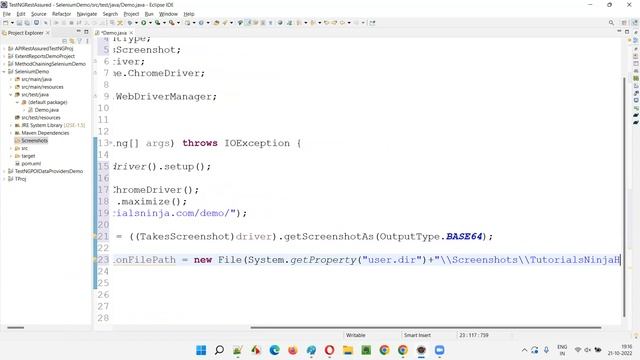The image size is (640, 360).
Task: Open Firefox from the taskbar
Action: [x=293, y=350]
